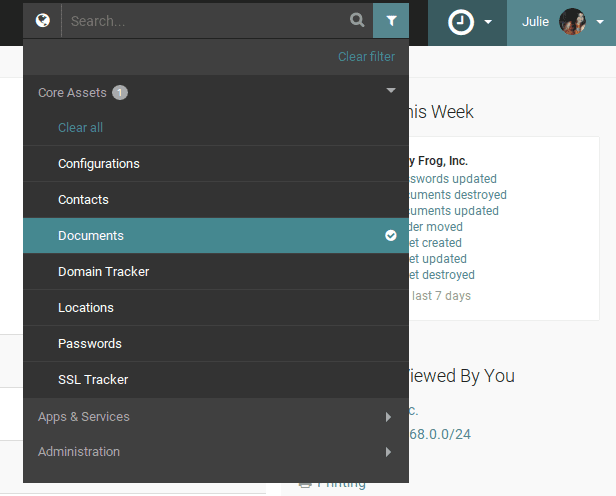616x496 pixels.
Task: Select SSL Tracker filter option
Action: [93, 380]
